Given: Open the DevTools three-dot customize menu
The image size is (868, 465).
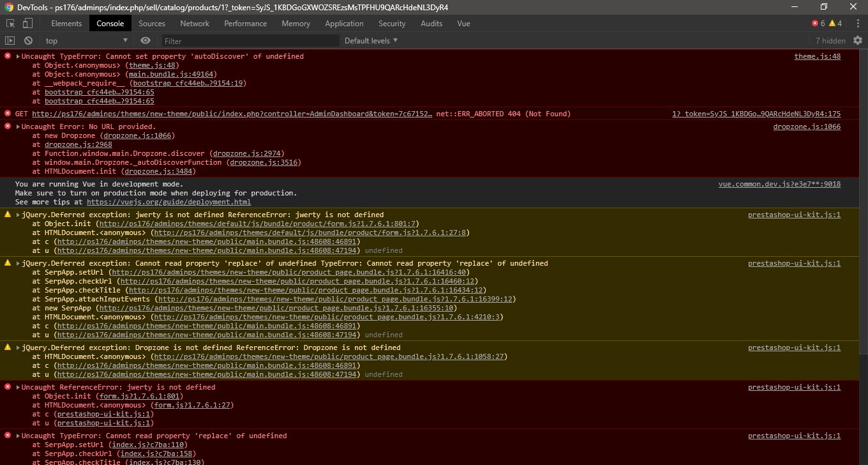Looking at the screenshot, I should point(857,24).
